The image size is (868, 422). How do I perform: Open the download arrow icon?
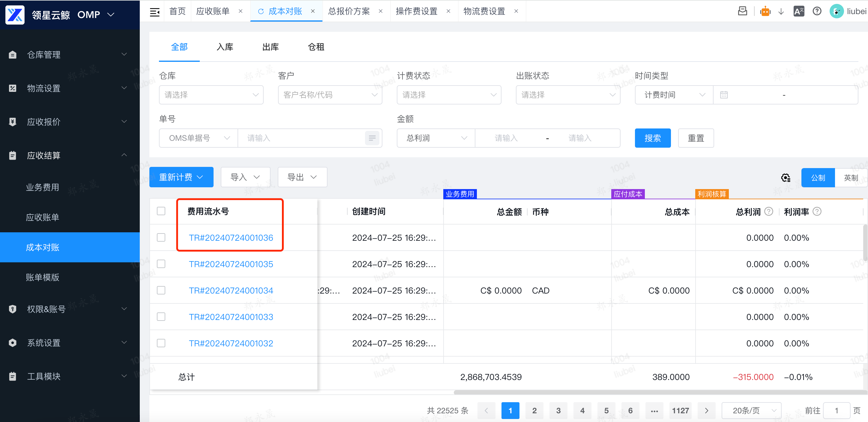tap(781, 12)
